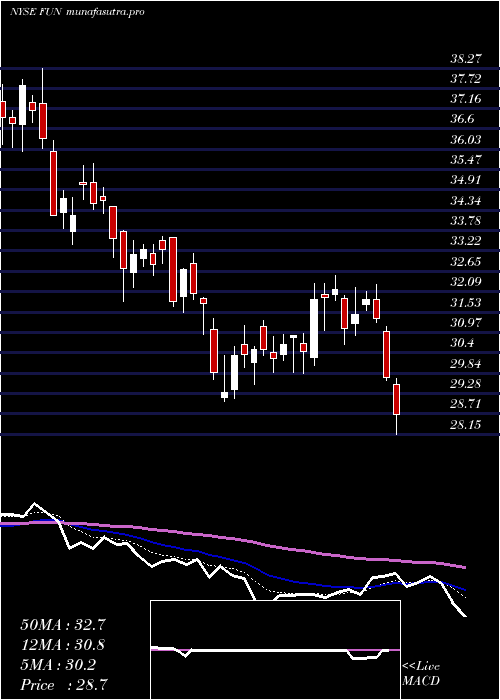
Task: Select the 31.53 price axis label
Action: (465, 303)
